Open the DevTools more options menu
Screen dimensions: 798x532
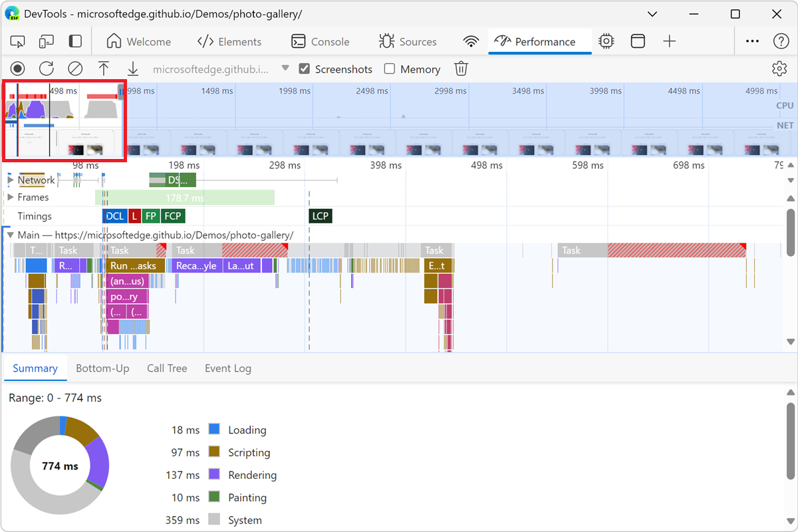click(751, 41)
